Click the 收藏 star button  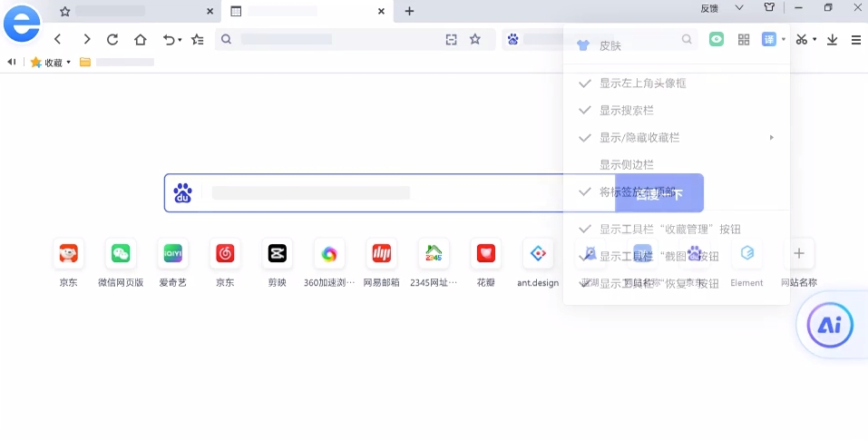pos(47,63)
